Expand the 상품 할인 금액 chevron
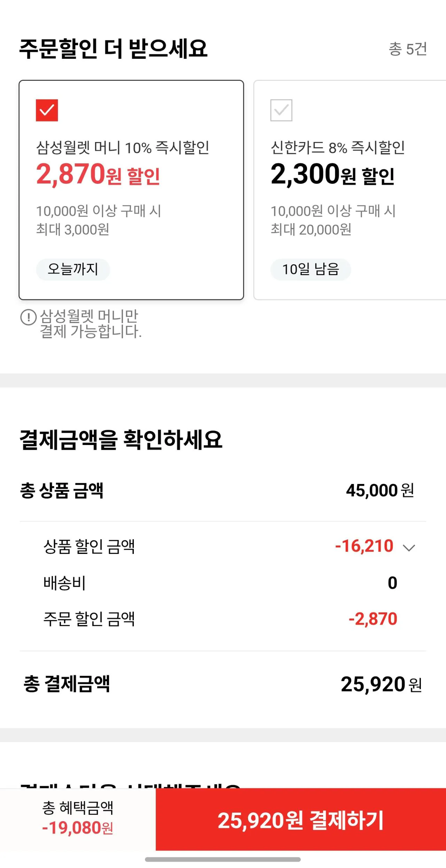Image resolution: width=446 pixels, height=868 pixels. [x=409, y=548]
